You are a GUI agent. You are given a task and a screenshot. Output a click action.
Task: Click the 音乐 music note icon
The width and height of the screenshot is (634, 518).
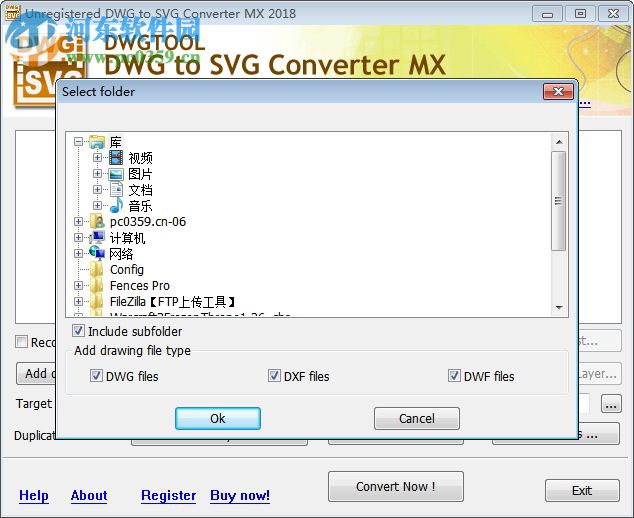pos(116,205)
